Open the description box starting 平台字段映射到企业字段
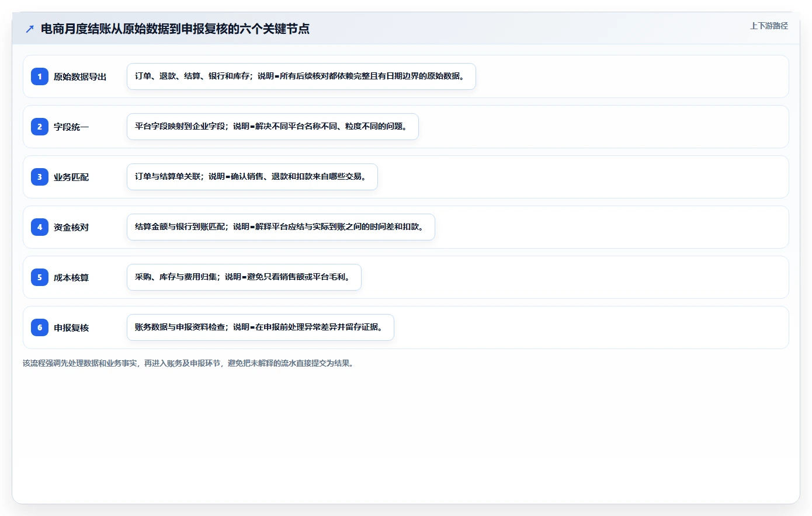 pyautogui.click(x=273, y=127)
